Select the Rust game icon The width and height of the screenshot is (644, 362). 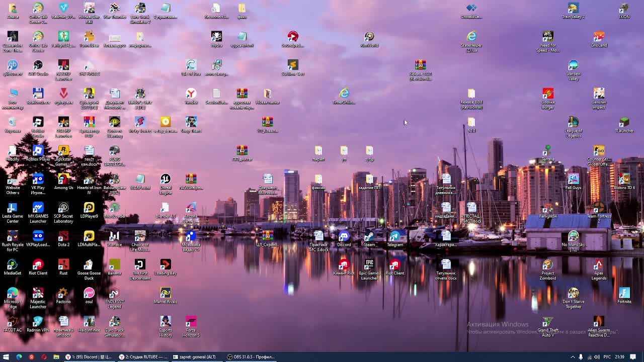63,267
